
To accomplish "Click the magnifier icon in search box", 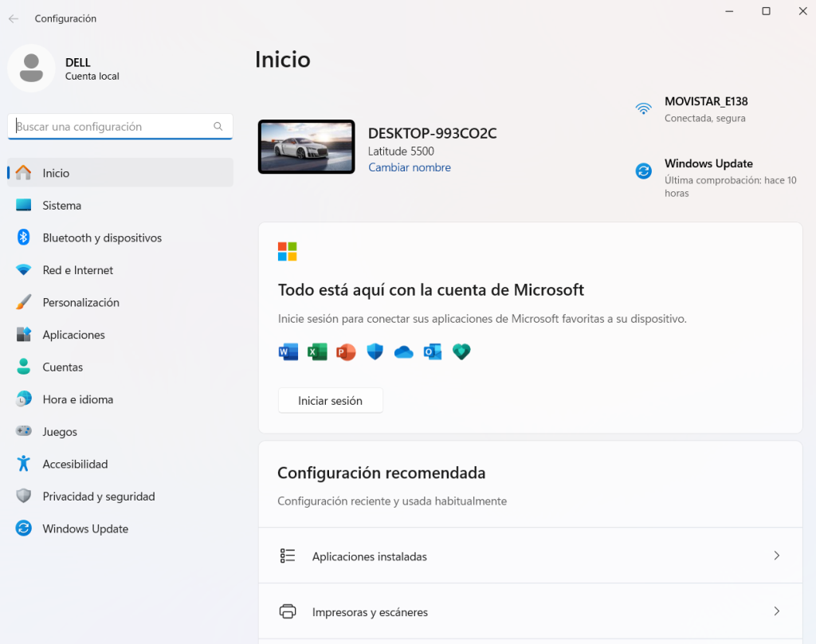I will point(218,127).
